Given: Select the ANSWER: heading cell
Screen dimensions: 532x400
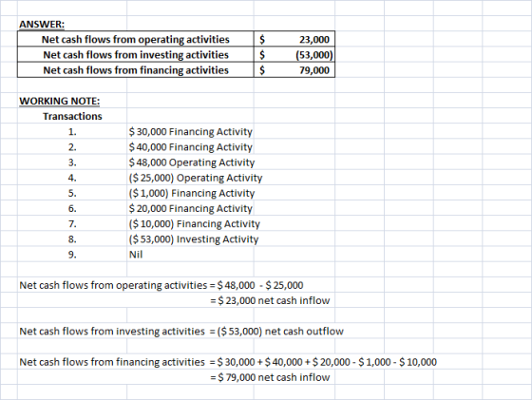Looking at the screenshot, I should pos(42,25).
